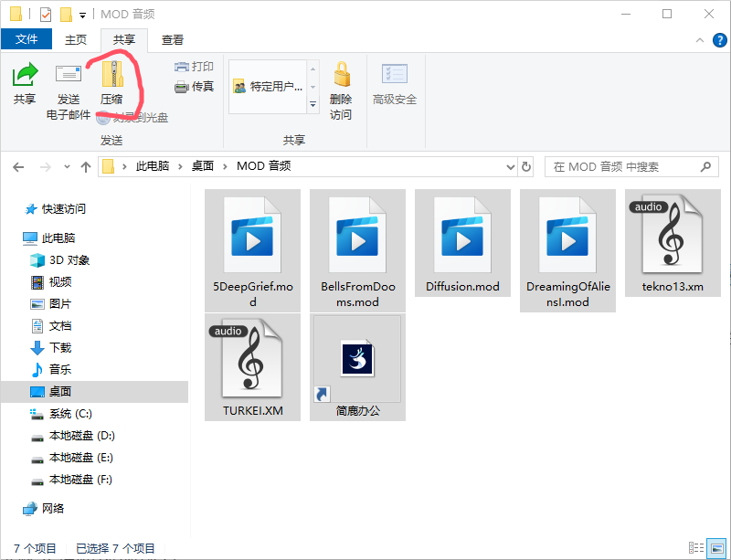Open quick access toolbar customize dropdown

point(82,16)
